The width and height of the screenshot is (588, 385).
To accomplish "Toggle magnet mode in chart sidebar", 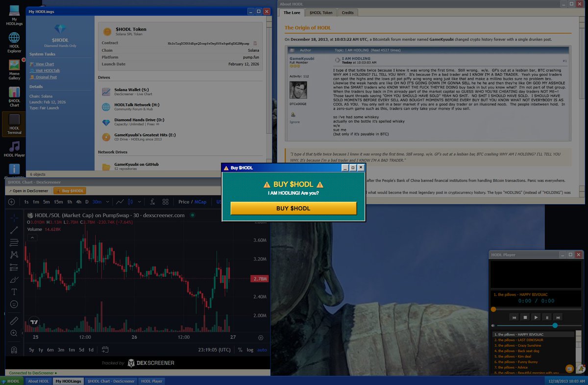I will coord(14,350).
